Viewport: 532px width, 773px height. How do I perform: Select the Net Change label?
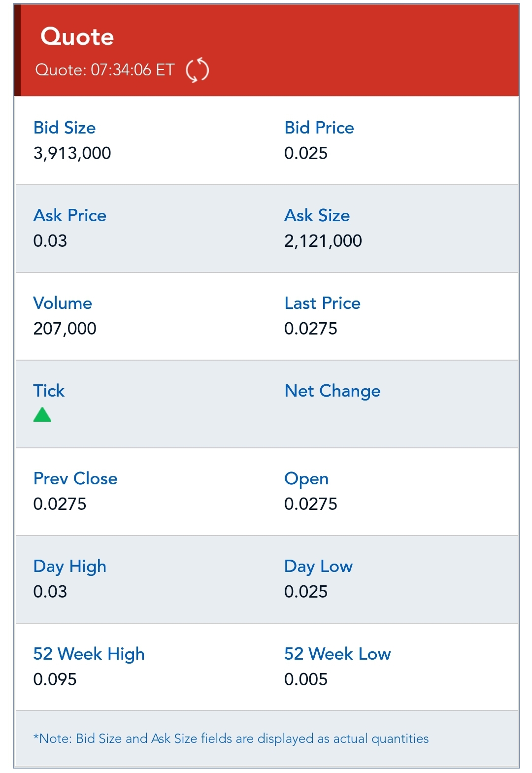pyautogui.click(x=332, y=391)
